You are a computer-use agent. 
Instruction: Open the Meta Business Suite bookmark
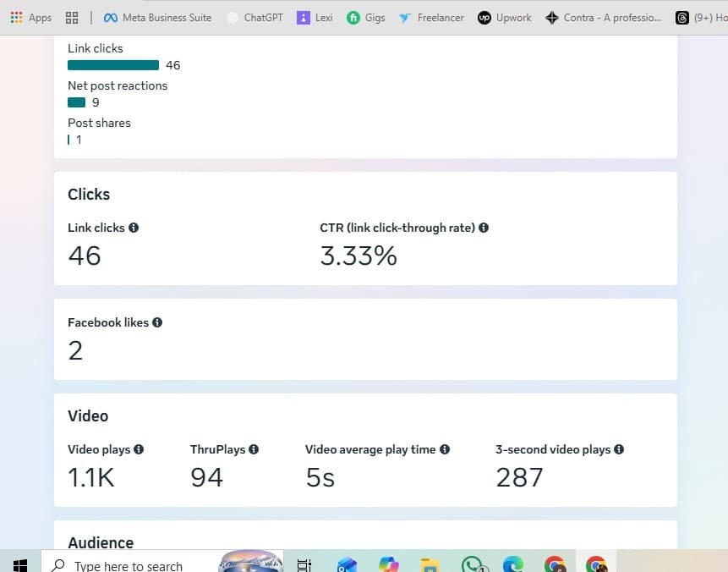pos(157,18)
